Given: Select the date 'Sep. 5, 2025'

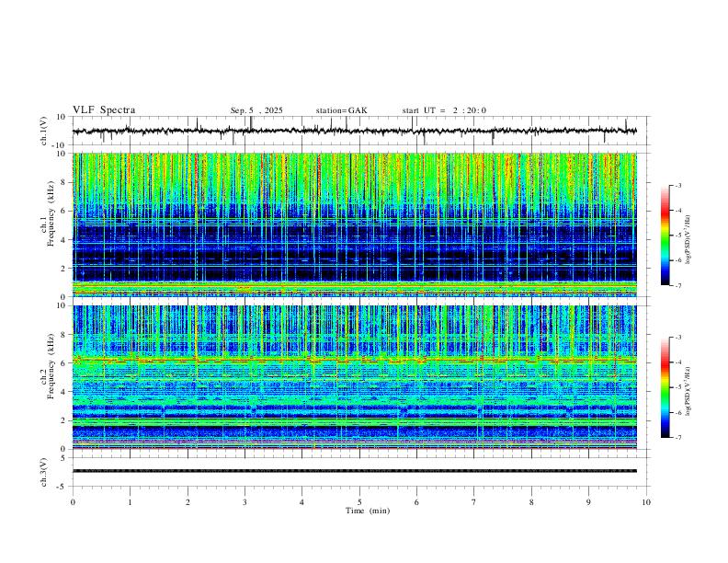Looking at the screenshot, I should pyautogui.click(x=256, y=110).
